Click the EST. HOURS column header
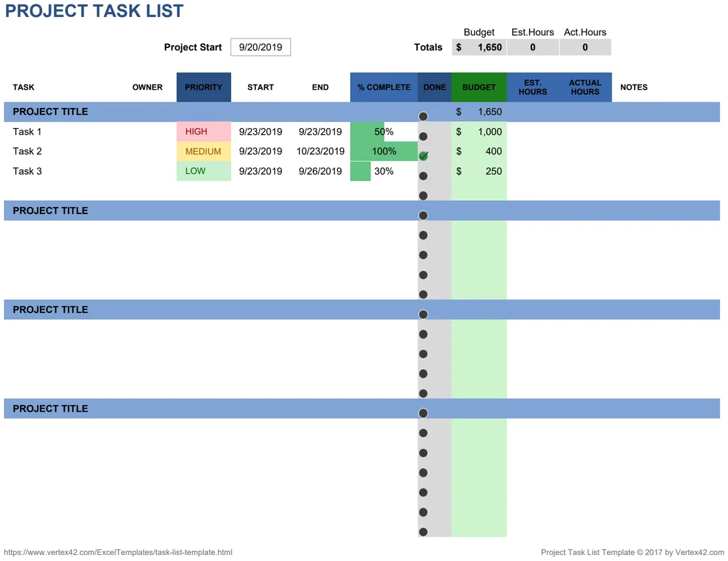The image size is (728, 561). [533, 87]
